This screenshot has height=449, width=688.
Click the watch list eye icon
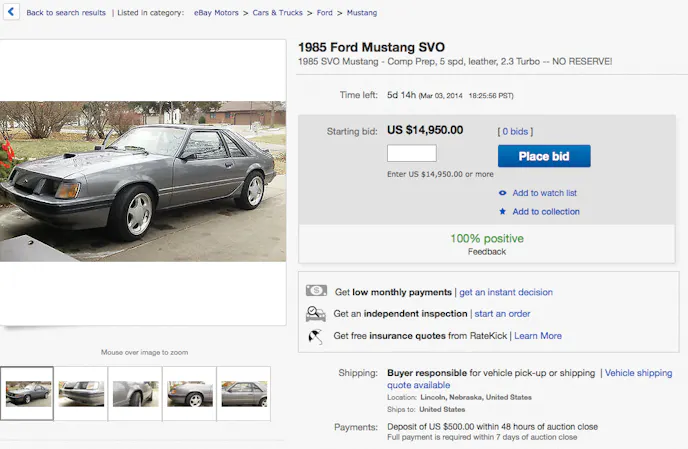pos(502,193)
